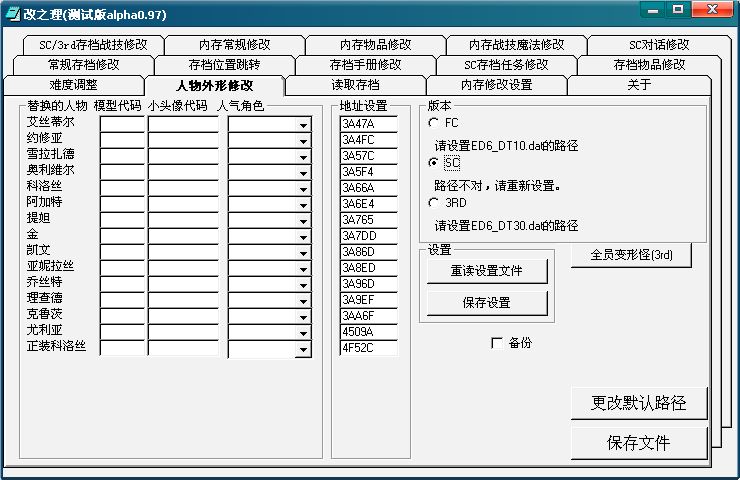The width and height of the screenshot is (740, 480).
Task: Open 人气角色 dropdown for 雪拉扎德
Action: [x=303, y=157]
